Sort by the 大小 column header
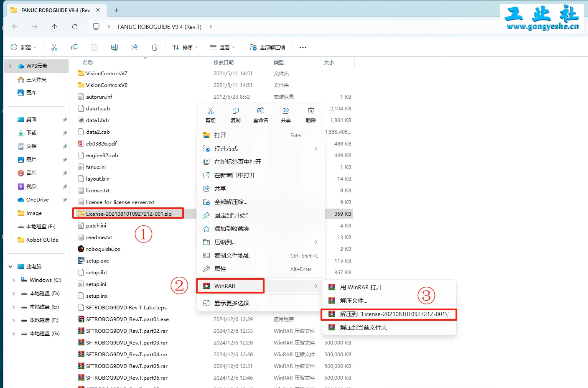Screen dimensions: 588x388 pyautogui.click(x=329, y=63)
